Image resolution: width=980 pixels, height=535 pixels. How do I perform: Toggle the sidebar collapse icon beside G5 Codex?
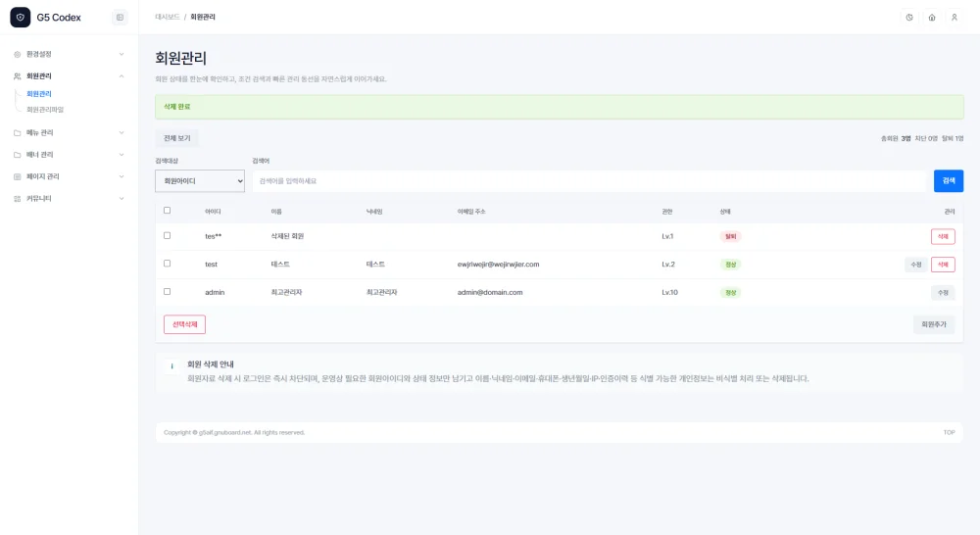(x=120, y=18)
